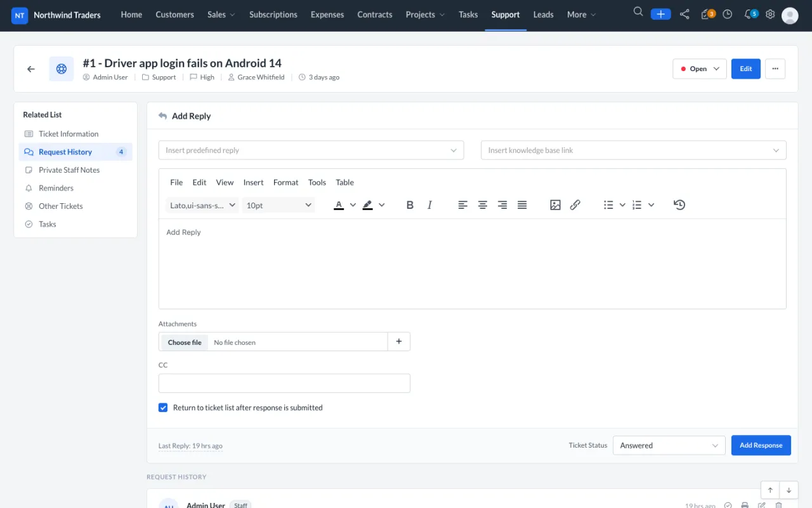The height and width of the screenshot is (508, 812).
Task: Open the settings gear icon
Action: point(770,14)
